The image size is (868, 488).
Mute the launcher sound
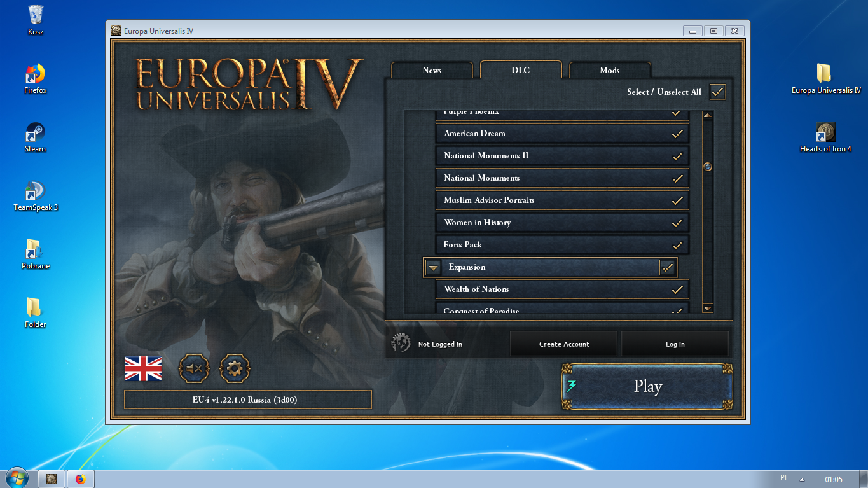(193, 368)
